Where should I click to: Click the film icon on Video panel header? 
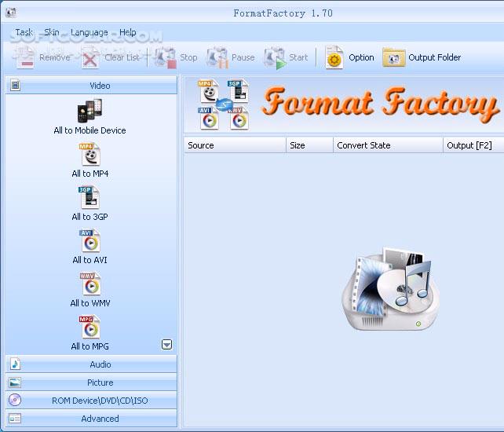click(15, 86)
